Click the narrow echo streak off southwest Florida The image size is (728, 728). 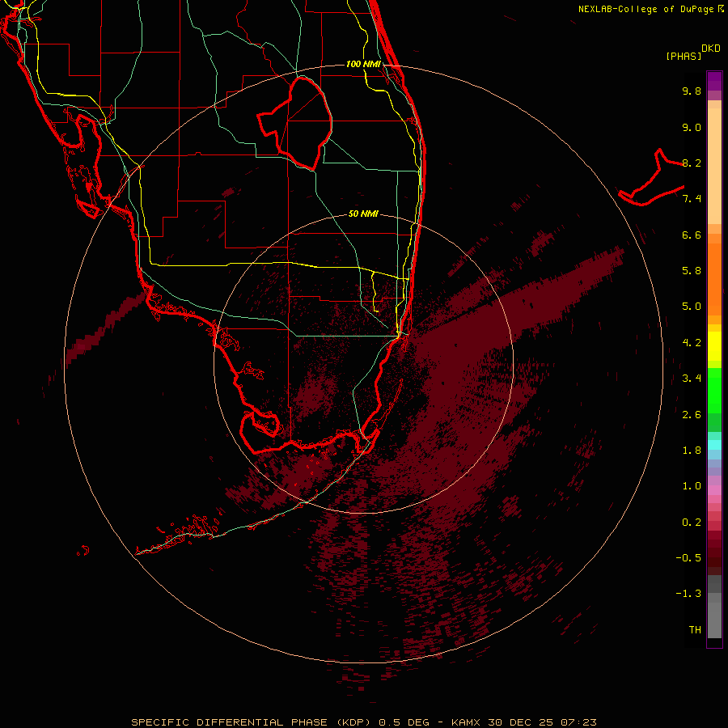[x=104, y=328]
